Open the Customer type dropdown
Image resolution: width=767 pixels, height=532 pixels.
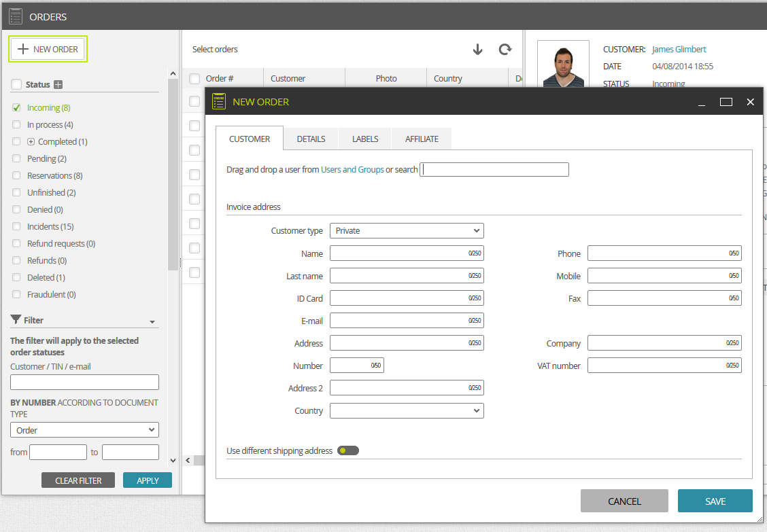[407, 231]
